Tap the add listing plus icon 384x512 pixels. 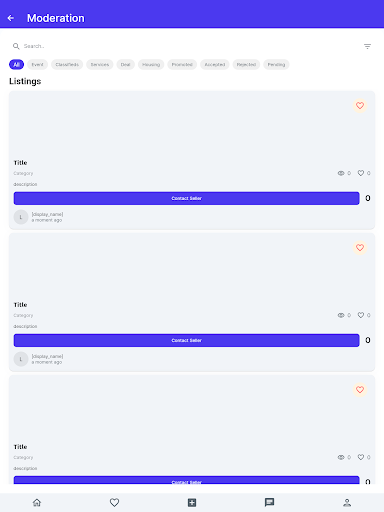(x=192, y=502)
